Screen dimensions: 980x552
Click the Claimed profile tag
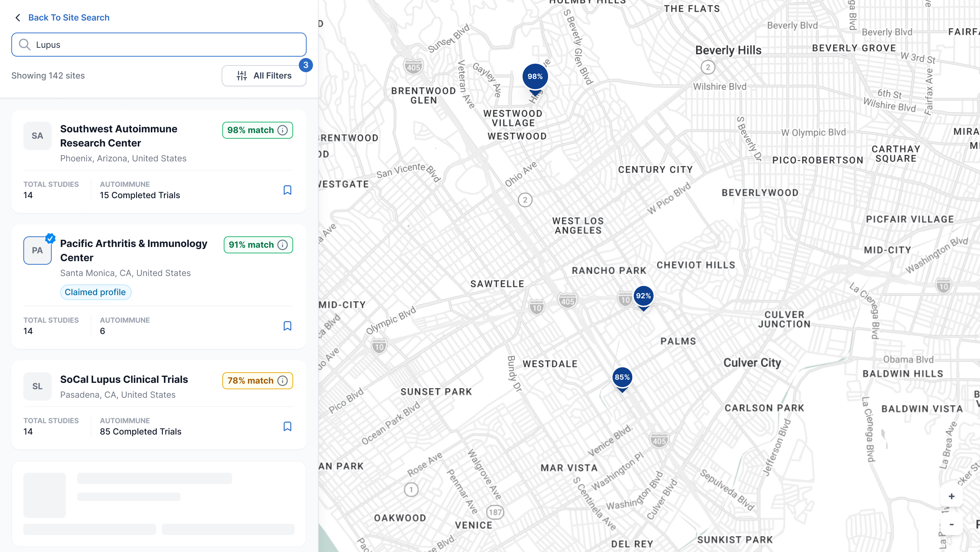[x=96, y=292]
